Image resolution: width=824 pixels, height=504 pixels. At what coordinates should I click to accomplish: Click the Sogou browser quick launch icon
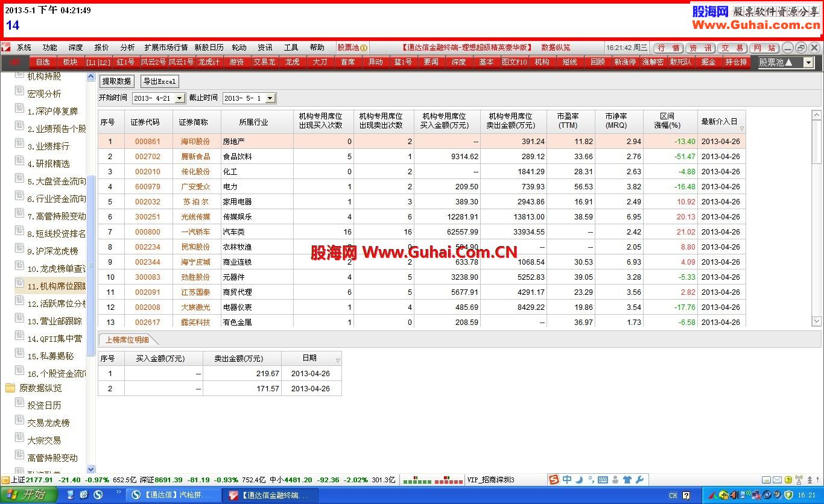(98, 495)
